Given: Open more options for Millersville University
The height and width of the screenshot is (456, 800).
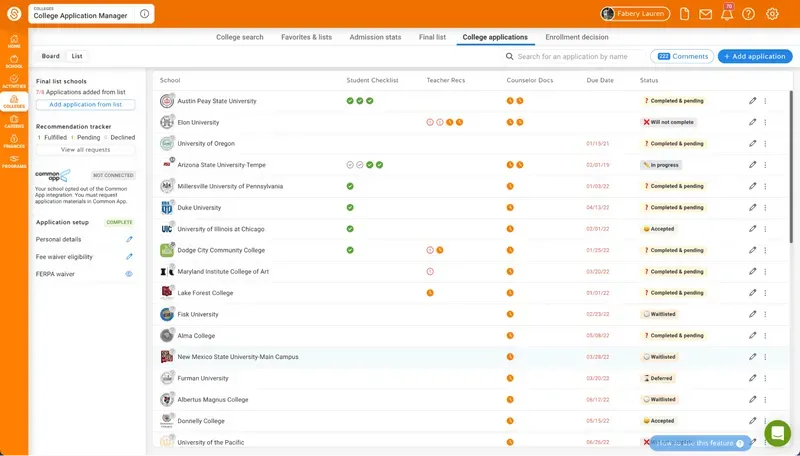Looking at the screenshot, I should [x=765, y=186].
